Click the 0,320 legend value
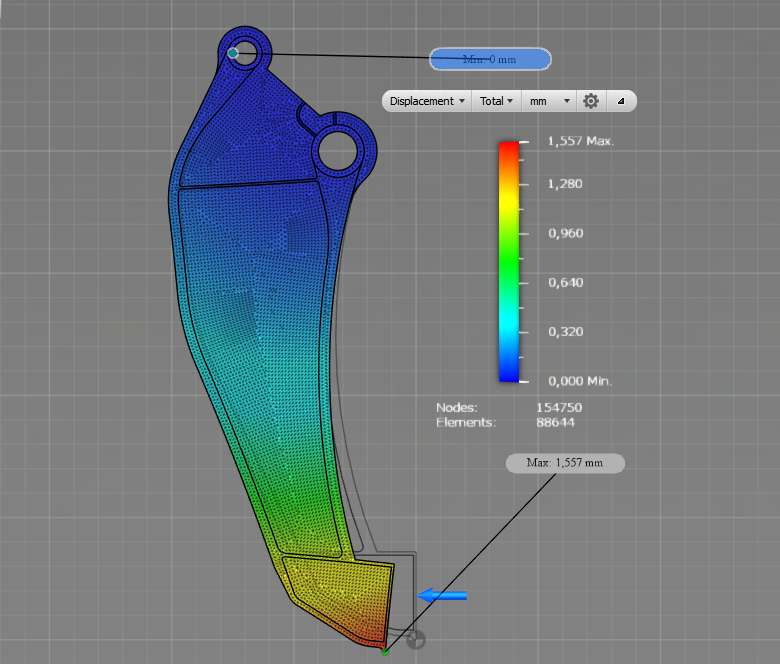 565,332
